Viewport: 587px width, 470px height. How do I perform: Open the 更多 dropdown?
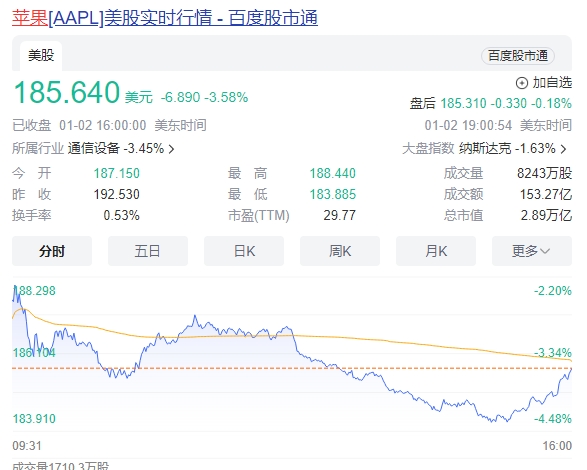[532, 251]
